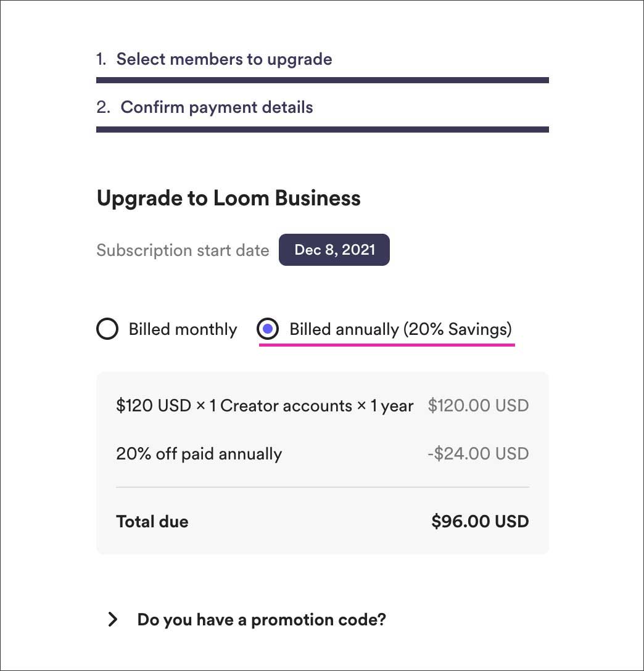Click the "Billed annually (20% Savings)" label
The width and height of the screenshot is (644, 671).
coord(400,329)
